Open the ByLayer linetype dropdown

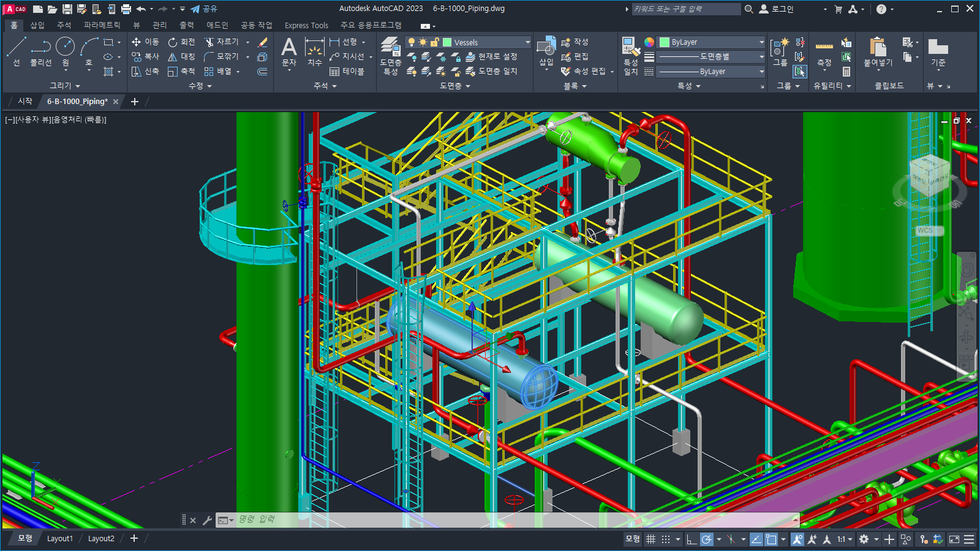pyautogui.click(x=712, y=71)
